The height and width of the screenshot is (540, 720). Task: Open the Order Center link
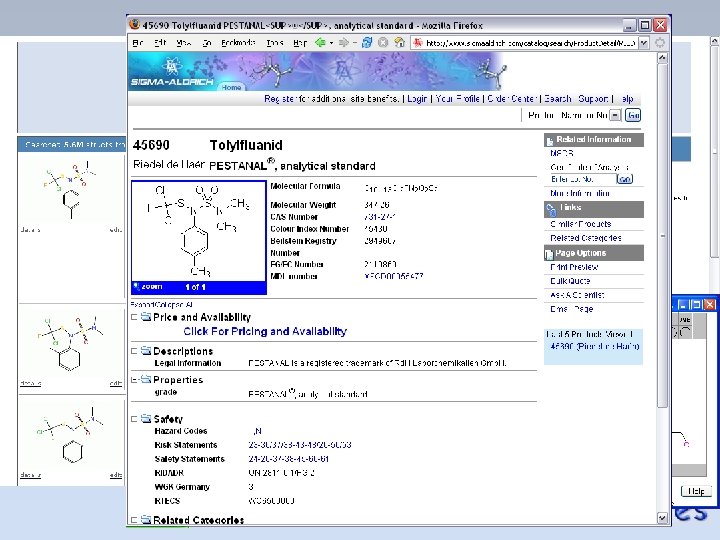(512, 99)
